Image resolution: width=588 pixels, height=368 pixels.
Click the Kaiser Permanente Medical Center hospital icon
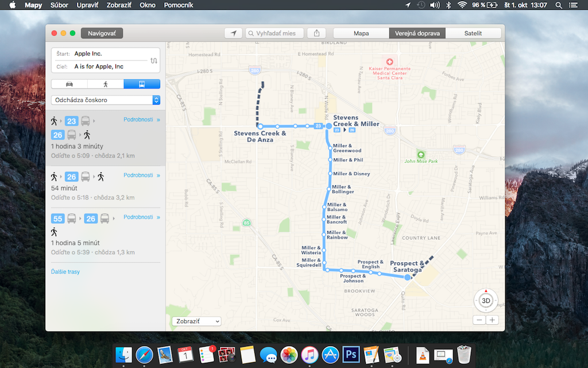tap(390, 62)
